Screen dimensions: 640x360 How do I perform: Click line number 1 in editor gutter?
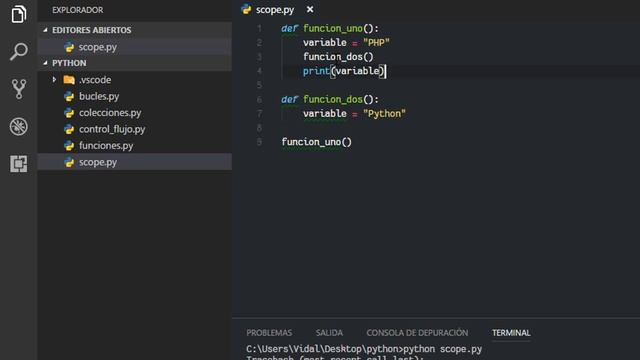[x=259, y=29]
